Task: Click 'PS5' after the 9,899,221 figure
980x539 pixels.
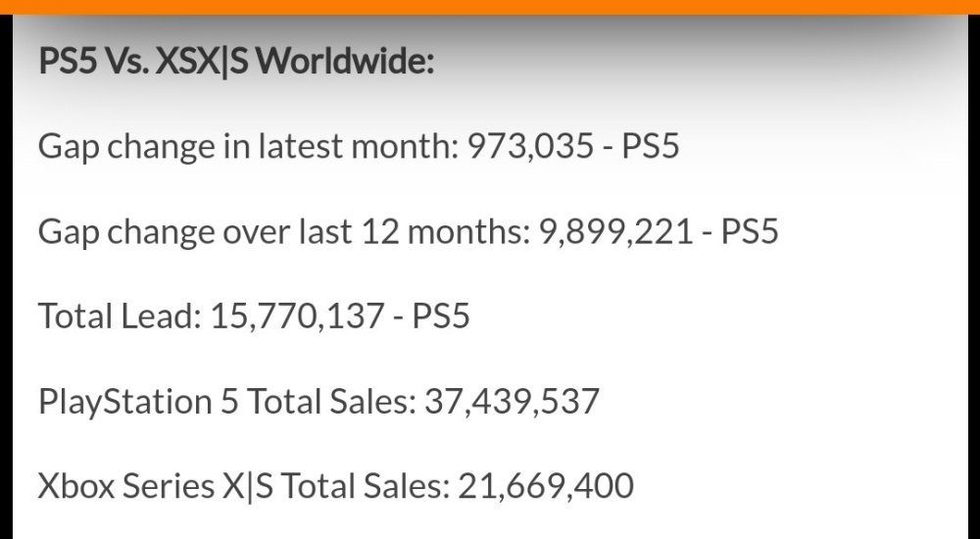Action: point(750,232)
